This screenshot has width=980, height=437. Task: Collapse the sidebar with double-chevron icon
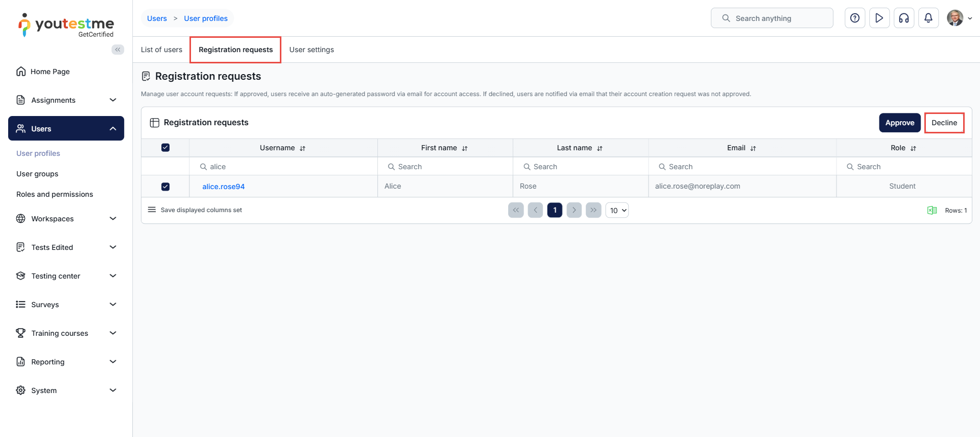tap(118, 50)
